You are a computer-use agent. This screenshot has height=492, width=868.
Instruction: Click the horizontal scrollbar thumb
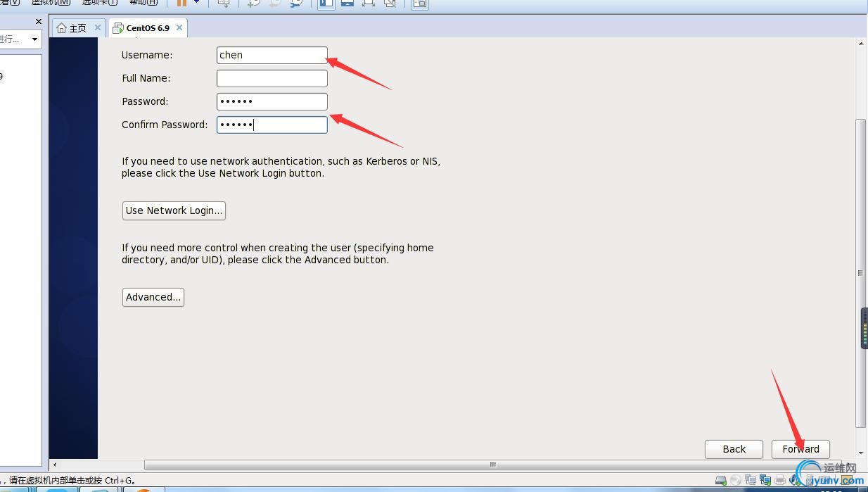(x=493, y=465)
